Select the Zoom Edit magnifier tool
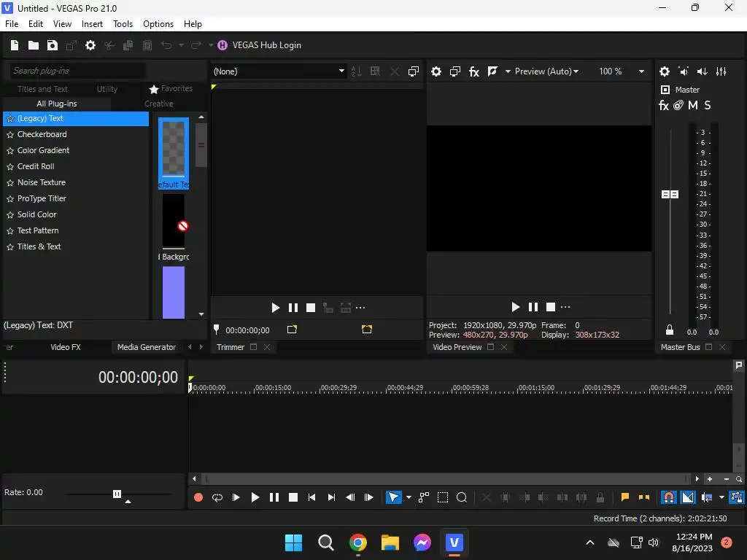Viewport: 747px width, 560px height. [x=462, y=497]
